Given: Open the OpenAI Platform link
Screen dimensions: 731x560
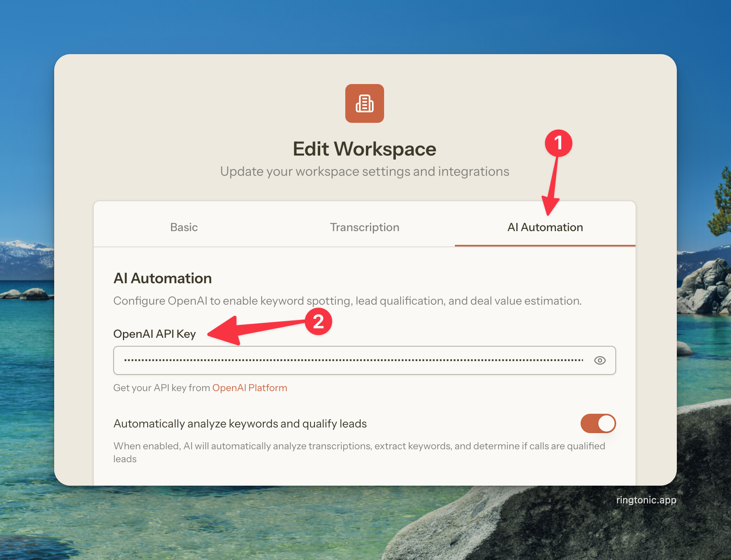Looking at the screenshot, I should click(x=249, y=388).
